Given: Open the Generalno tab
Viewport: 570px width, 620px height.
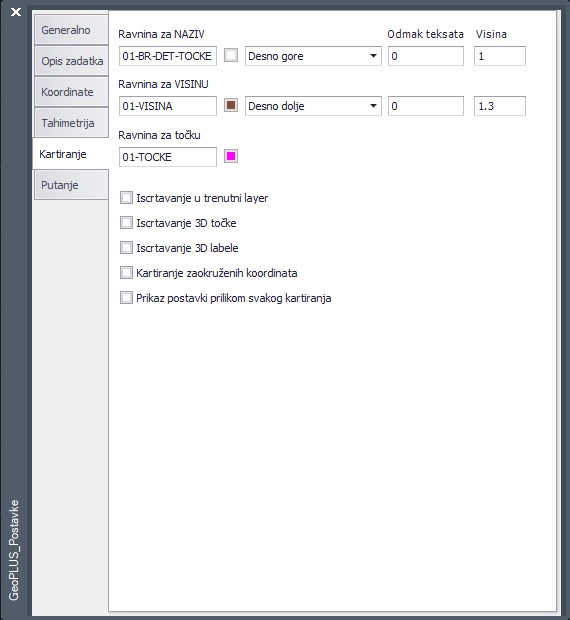Looking at the screenshot, I should pos(71,30).
